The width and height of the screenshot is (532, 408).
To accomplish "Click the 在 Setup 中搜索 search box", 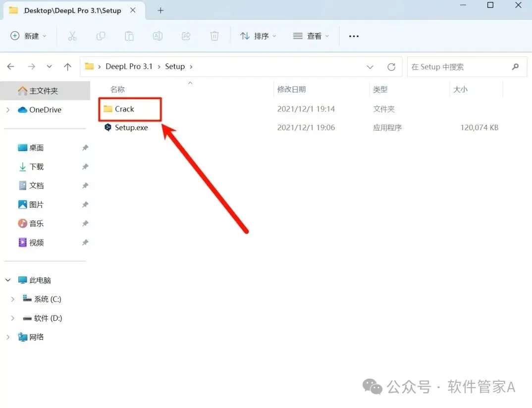I will click(x=467, y=67).
